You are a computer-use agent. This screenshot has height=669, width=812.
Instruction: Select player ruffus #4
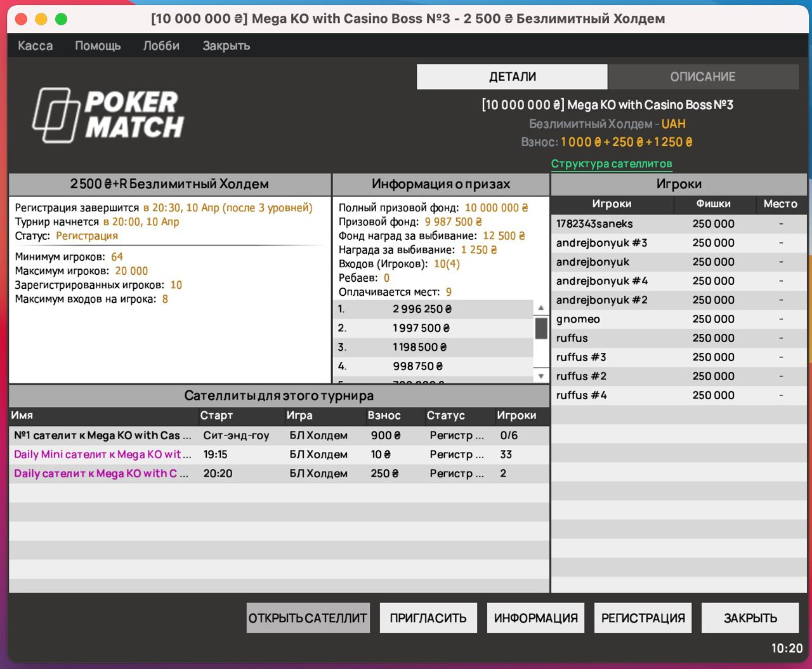click(679, 395)
